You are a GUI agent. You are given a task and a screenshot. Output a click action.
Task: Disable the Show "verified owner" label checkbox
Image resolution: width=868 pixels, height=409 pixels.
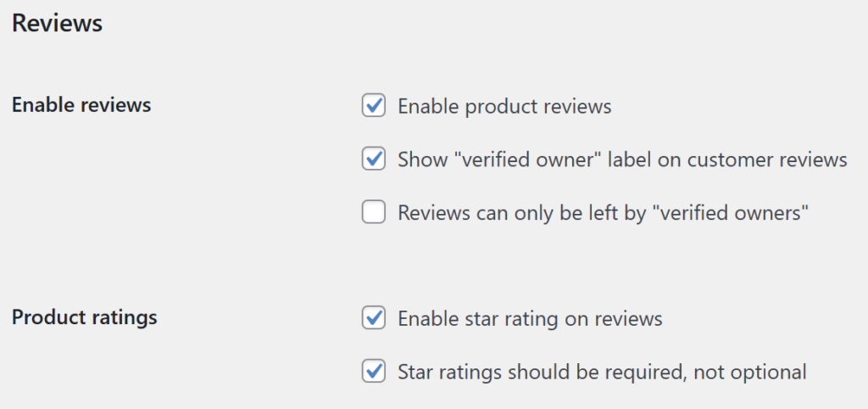point(374,159)
